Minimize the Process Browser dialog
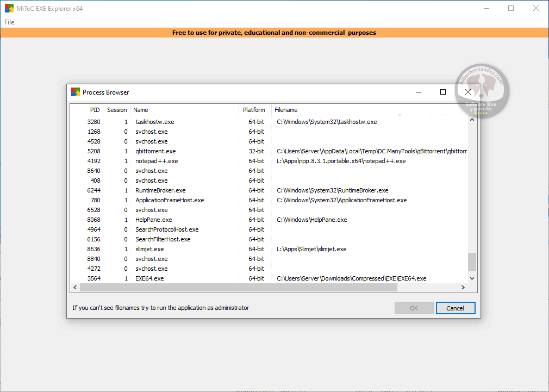The width and height of the screenshot is (549, 392). [x=419, y=92]
